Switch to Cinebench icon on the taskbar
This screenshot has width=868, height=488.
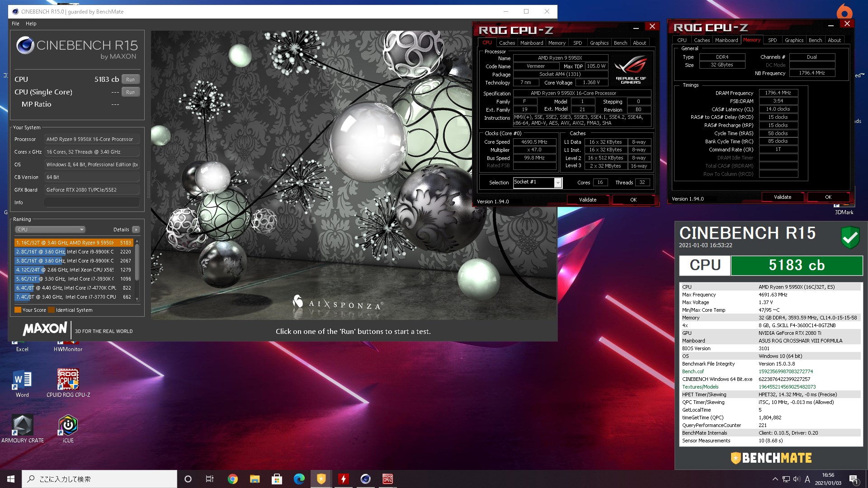365,479
